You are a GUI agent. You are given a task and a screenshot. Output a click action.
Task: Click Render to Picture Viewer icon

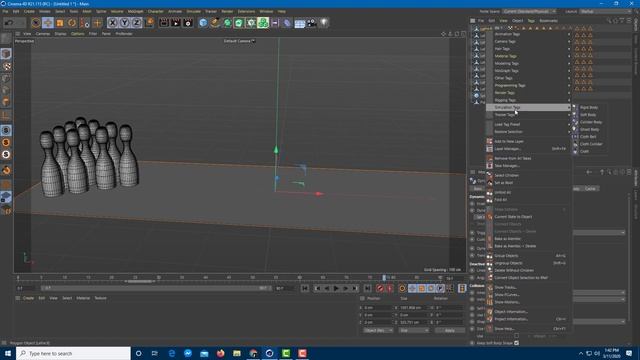(x=176, y=23)
